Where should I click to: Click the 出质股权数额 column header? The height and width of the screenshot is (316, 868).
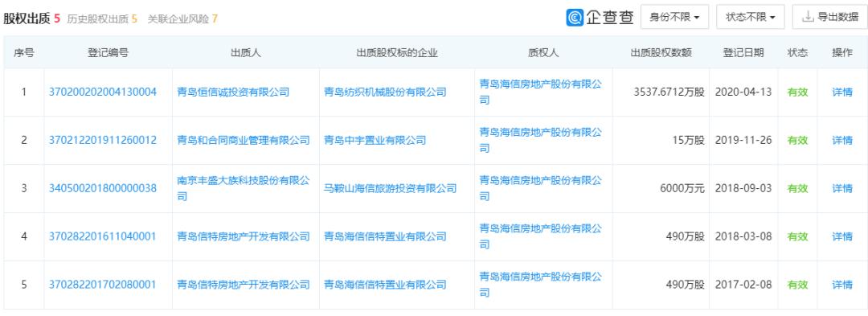point(661,53)
